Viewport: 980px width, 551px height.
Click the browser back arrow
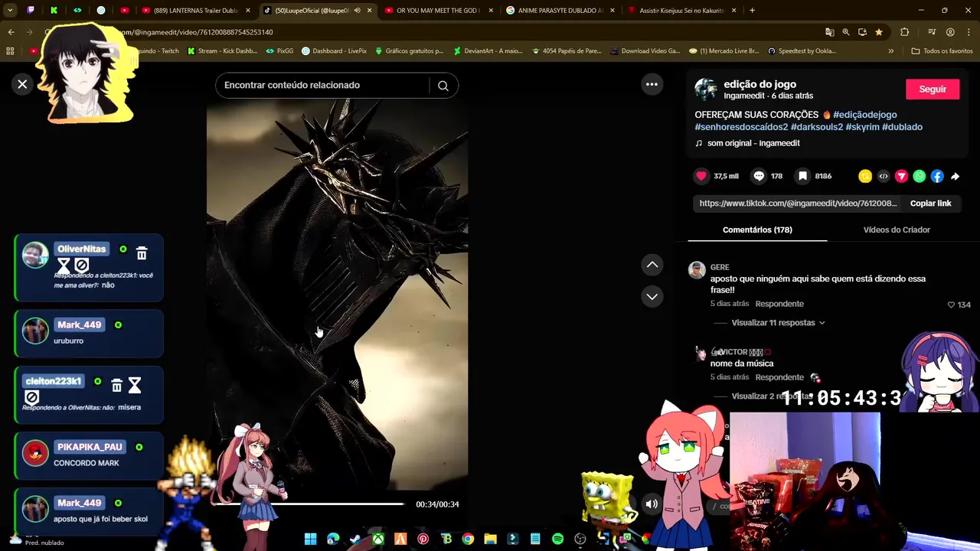point(11,32)
